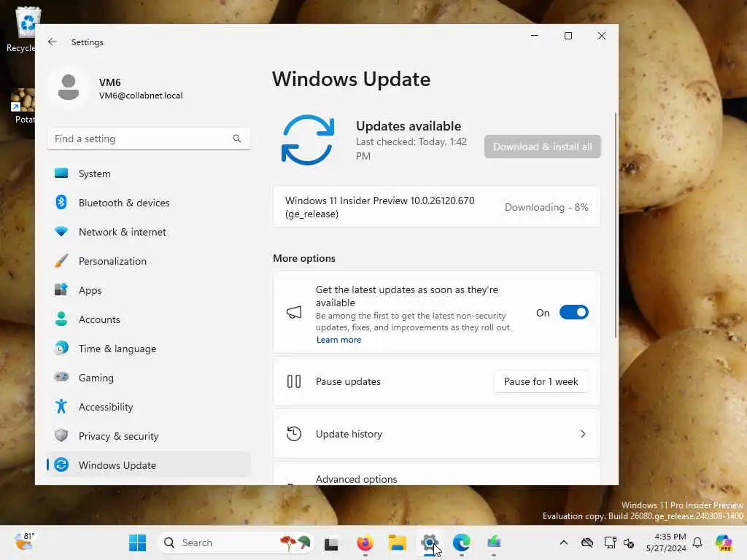Open the Apps settings category
The image size is (747, 560).
[149, 290]
